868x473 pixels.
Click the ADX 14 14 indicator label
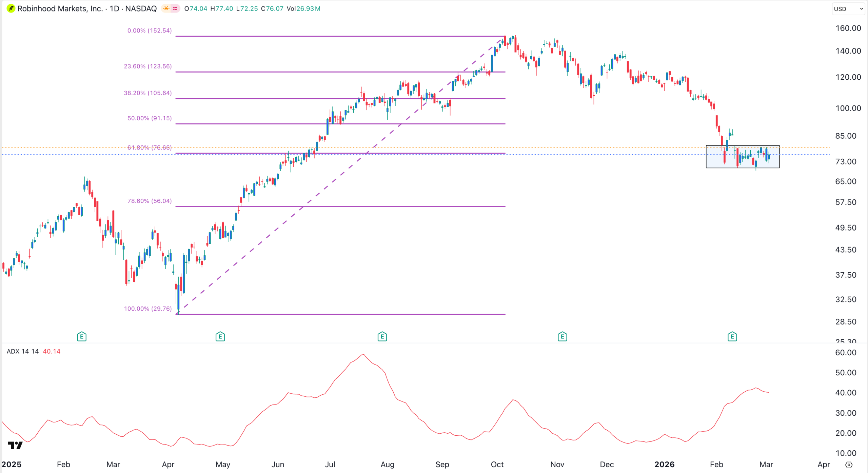[23, 351]
